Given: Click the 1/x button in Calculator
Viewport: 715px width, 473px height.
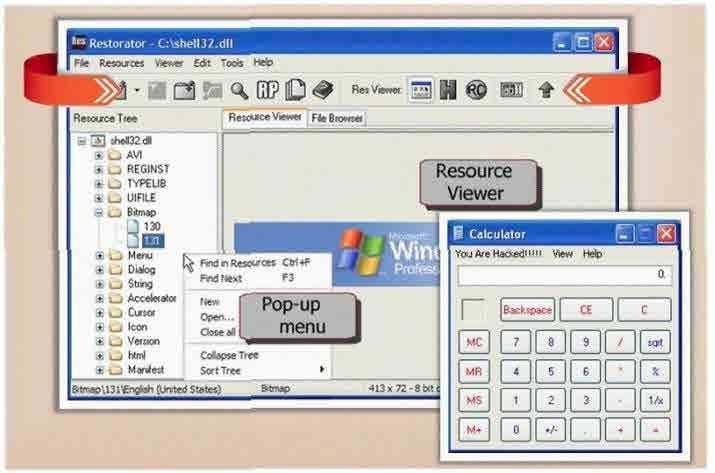Looking at the screenshot, I should pos(655,400).
